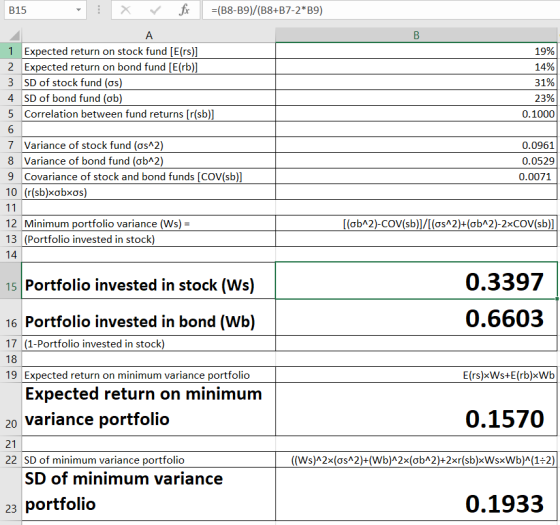Viewport: 560px width, 525px height.
Task: Select row 20 header
Action: [11, 409]
